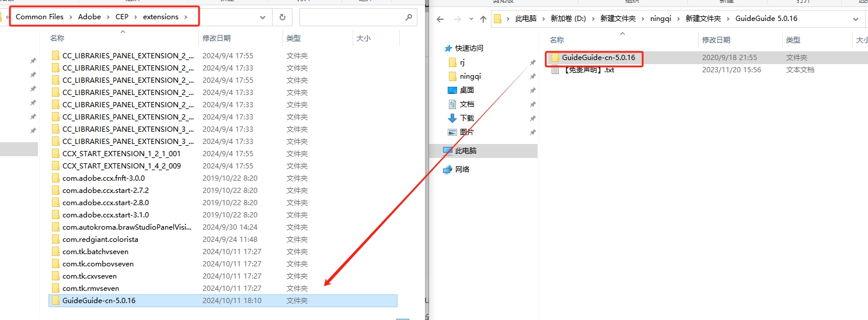
Task: Click the 【免责声明】.txt file icon
Action: pyautogui.click(x=555, y=70)
